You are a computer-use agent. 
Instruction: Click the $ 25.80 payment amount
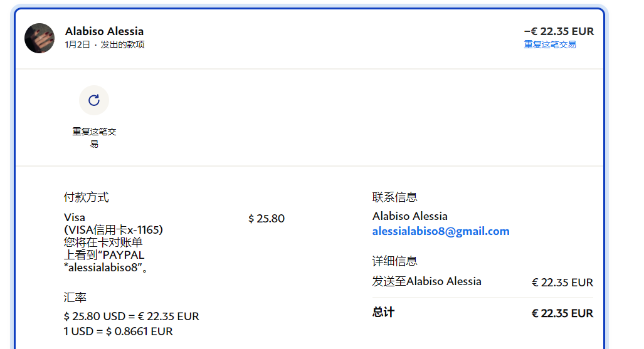tap(267, 218)
